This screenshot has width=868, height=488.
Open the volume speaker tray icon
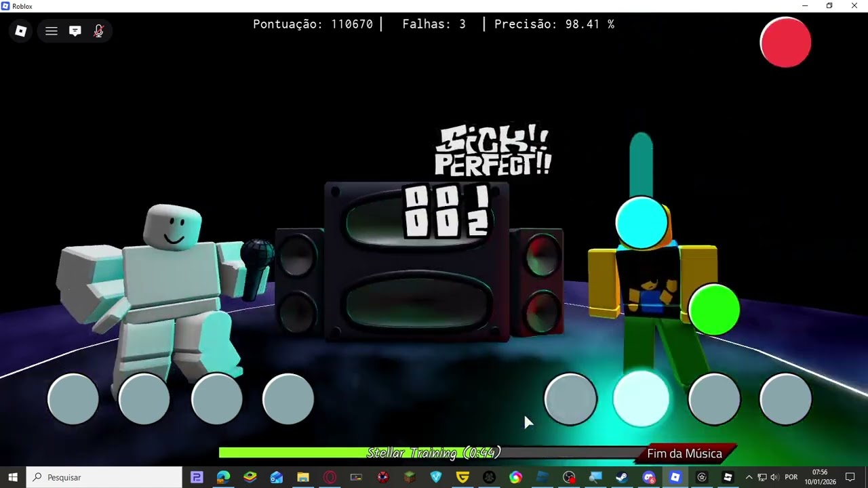[774, 477]
